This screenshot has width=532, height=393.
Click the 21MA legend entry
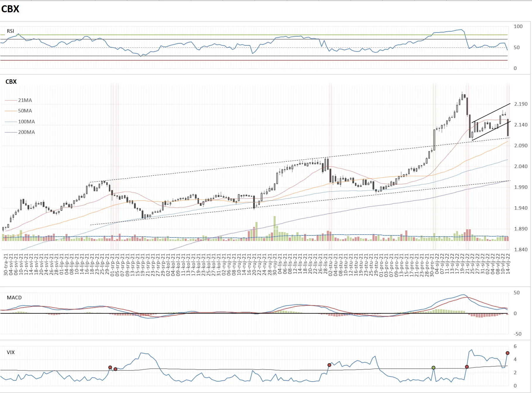click(25, 100)
